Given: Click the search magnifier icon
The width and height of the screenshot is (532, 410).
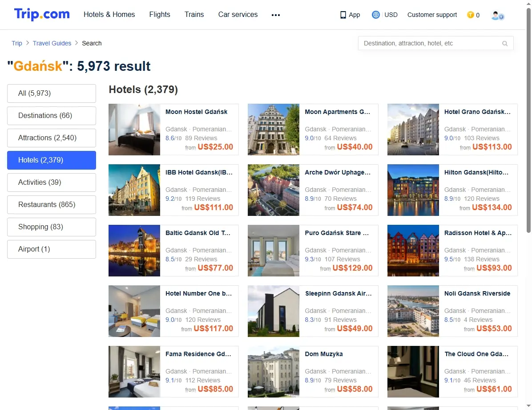Looking at the screenshot, I should click(x=505, y=44).
